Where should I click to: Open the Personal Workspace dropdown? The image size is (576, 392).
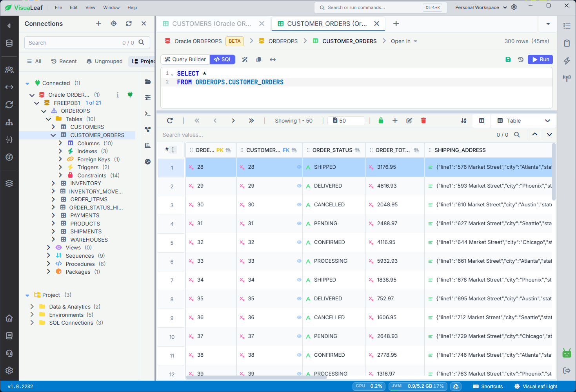point(481,7)
